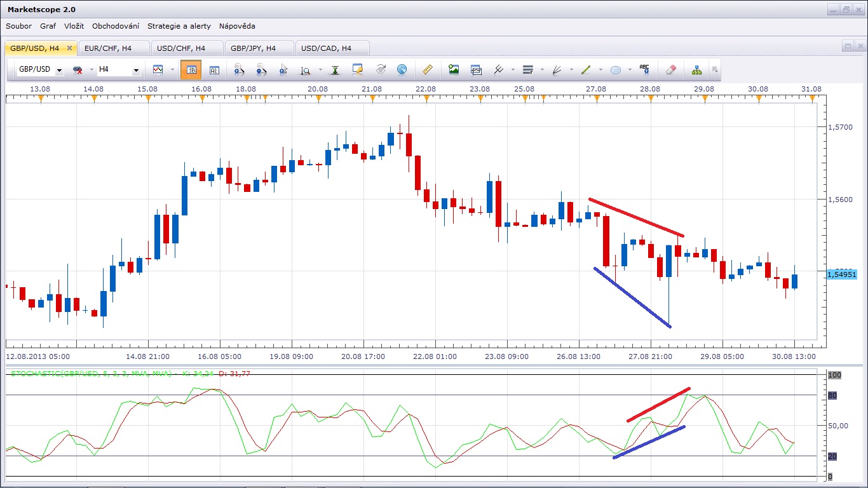The image size is (868, 488).
Task: Open the Vložit menu
Action: point(74,26)
